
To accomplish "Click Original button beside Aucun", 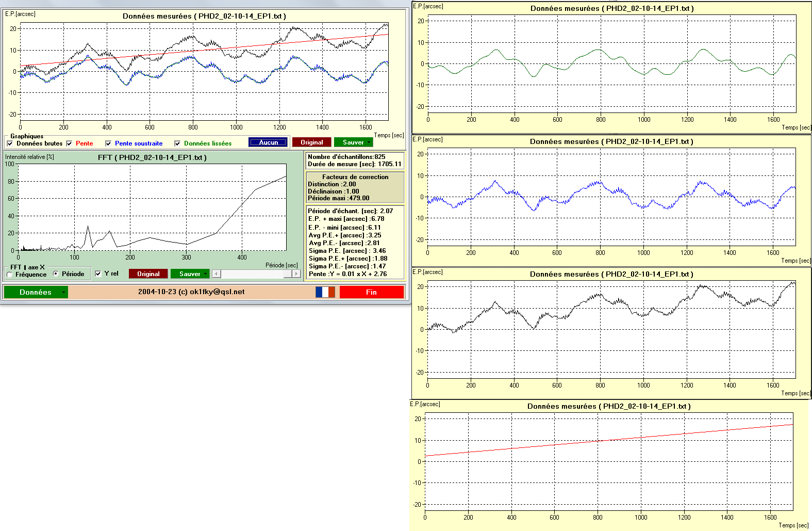I will point(312,142).
